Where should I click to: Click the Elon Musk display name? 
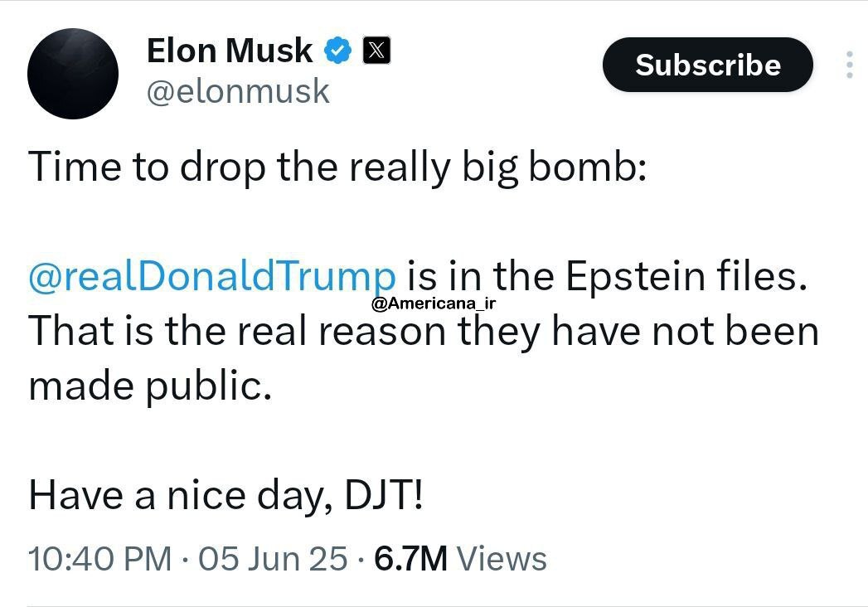[230, 51]
